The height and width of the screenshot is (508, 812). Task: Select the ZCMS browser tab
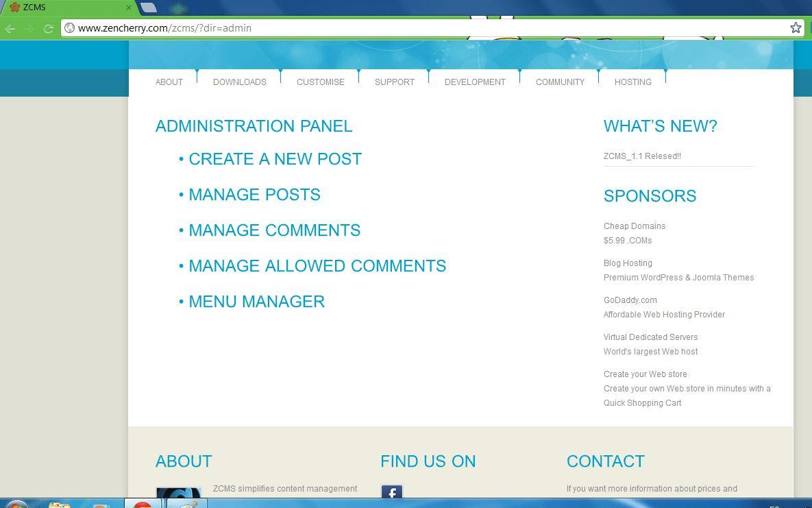pos(70,8)
